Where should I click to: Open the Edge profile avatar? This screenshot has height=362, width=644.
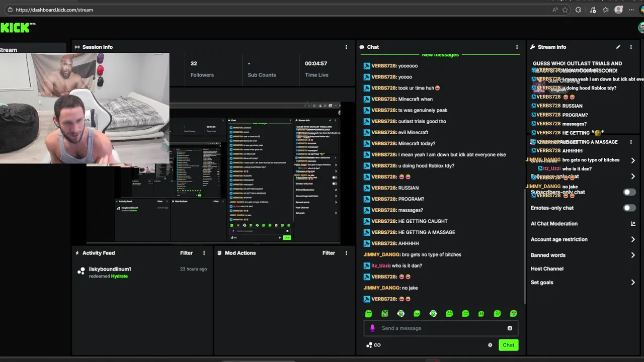[x=619, y=10]
